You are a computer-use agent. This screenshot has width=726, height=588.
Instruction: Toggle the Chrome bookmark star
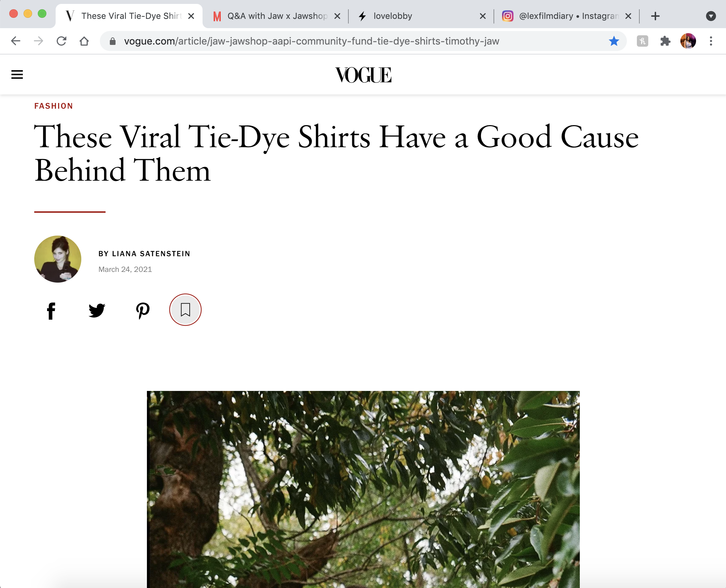point(614,41)
